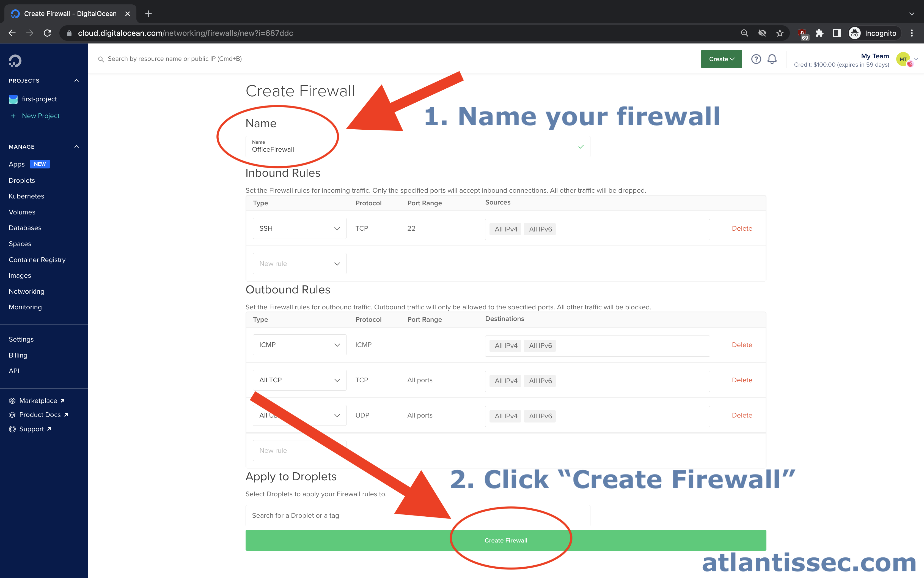Click the SSH rule Sources field
The image size is (924, 578).
(x=597, y=229)
